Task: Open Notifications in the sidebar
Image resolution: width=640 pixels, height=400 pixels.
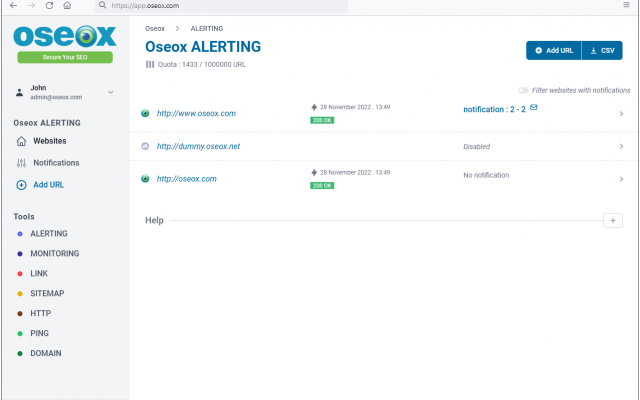Action: [56, 163]
